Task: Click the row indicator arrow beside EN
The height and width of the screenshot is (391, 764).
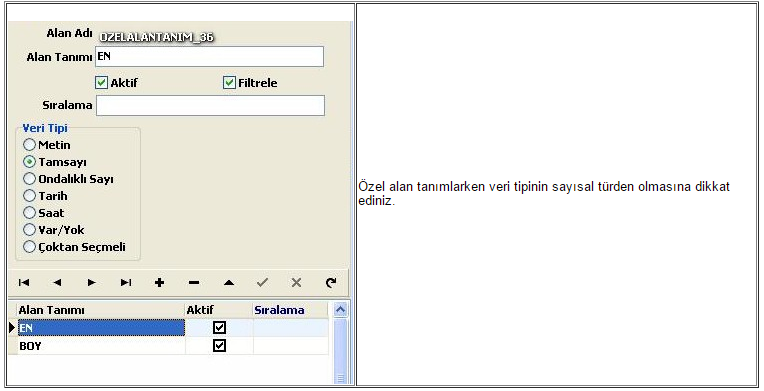Action: point(12,328)
